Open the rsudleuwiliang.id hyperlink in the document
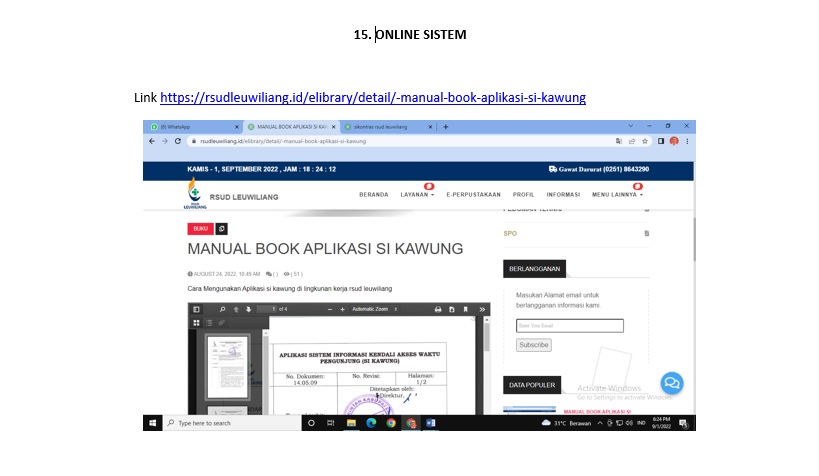This screenshot has height=476, width=819. [372, 98]
